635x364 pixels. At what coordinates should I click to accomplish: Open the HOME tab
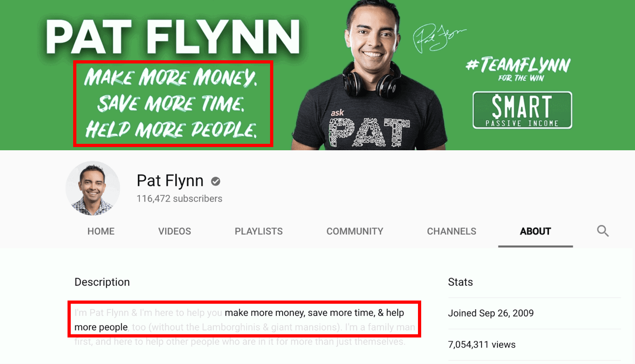(101, 231)
